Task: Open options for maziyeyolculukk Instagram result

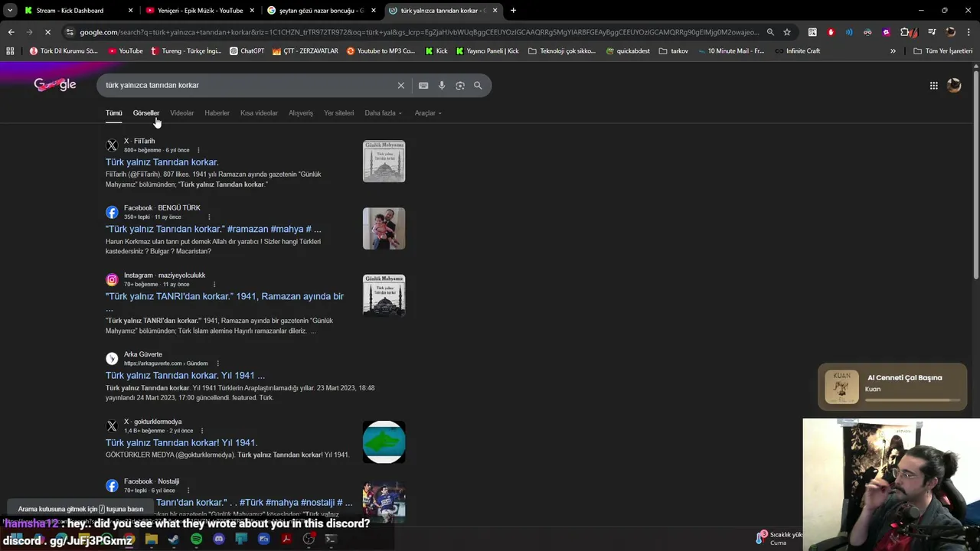Action: [x=214, y=285]
